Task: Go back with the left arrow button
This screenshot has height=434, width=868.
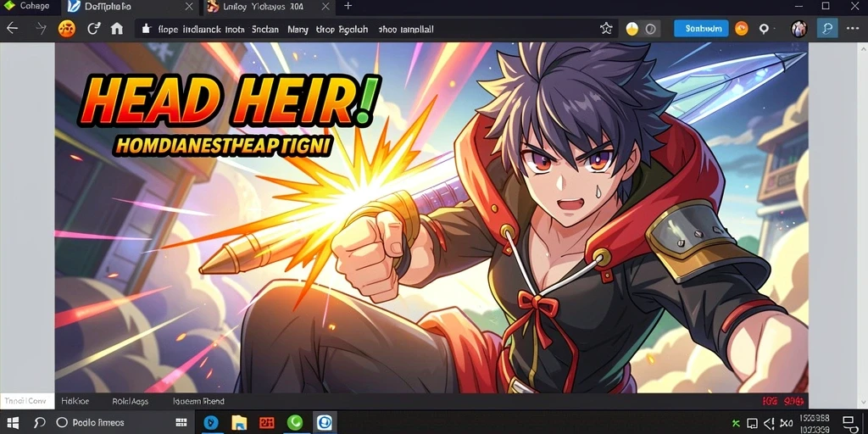Action: tap(12, 28)
